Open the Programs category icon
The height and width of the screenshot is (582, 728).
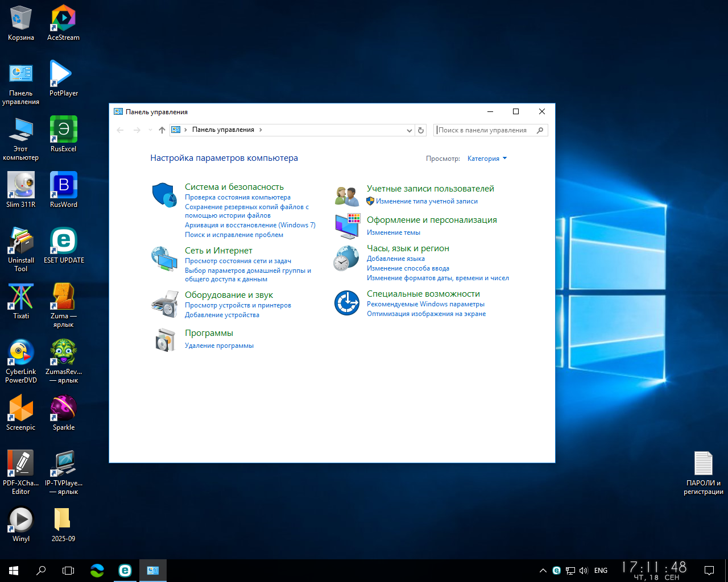click(165, 340)
